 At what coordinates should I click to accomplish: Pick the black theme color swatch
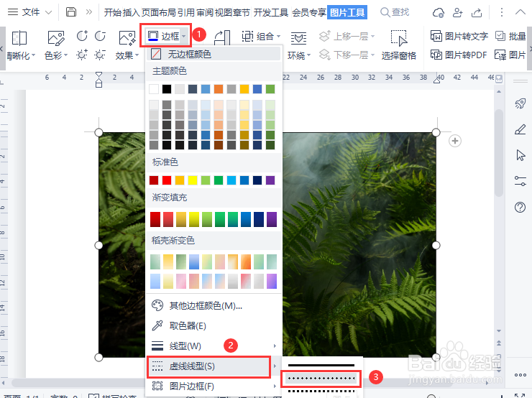click(167, 89)
